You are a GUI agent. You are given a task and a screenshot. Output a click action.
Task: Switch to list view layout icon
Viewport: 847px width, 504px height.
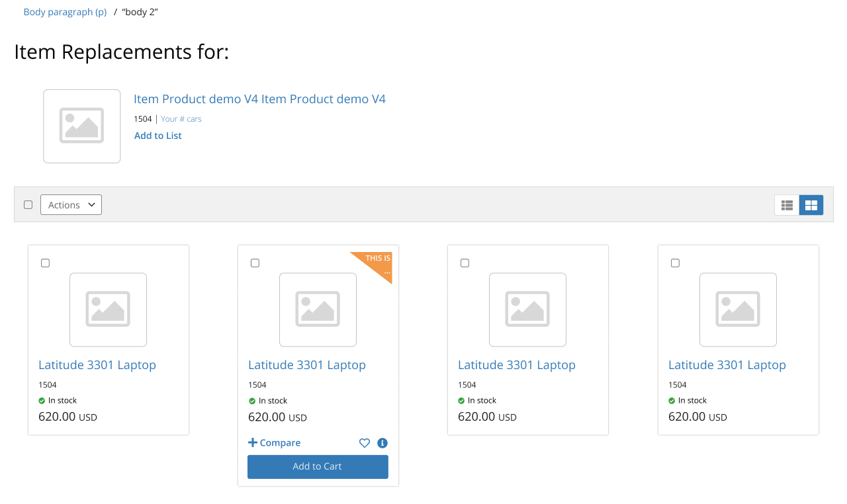[787, 205]
